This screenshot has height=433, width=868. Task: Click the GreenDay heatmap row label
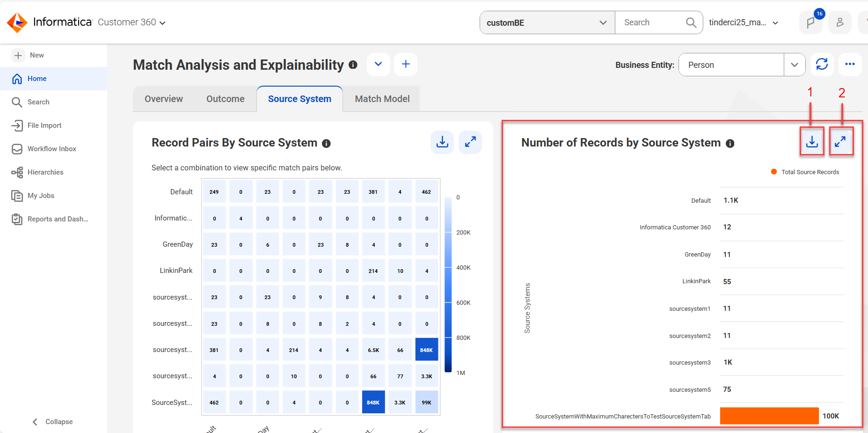click(178, 244)
